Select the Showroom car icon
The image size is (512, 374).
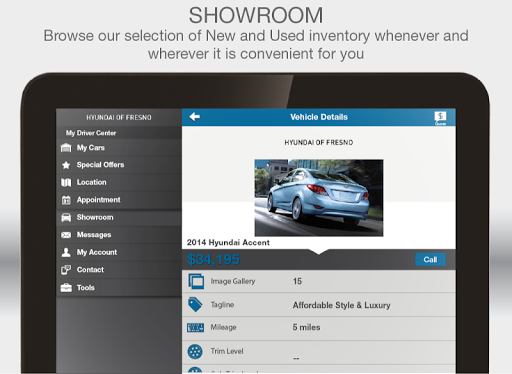tap(66, 217)
